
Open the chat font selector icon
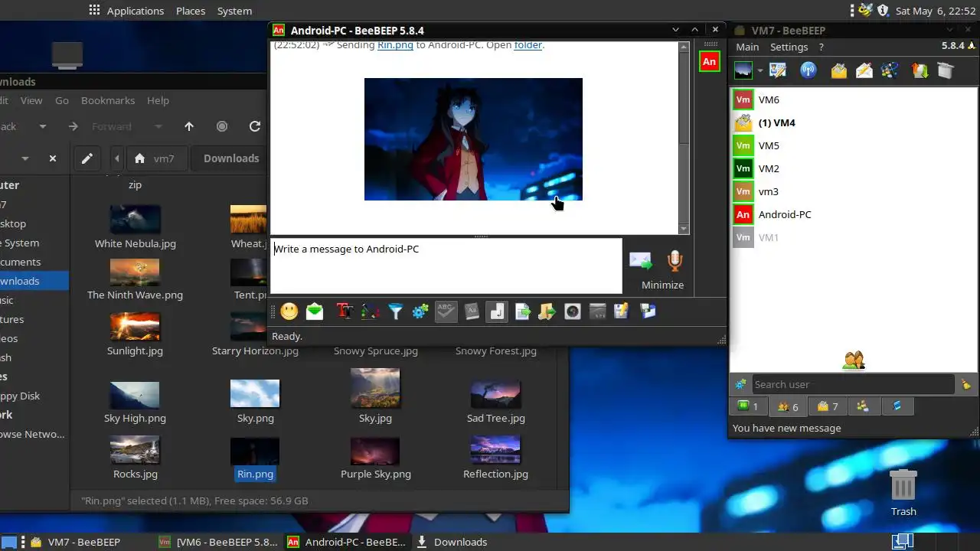point(345,311)
